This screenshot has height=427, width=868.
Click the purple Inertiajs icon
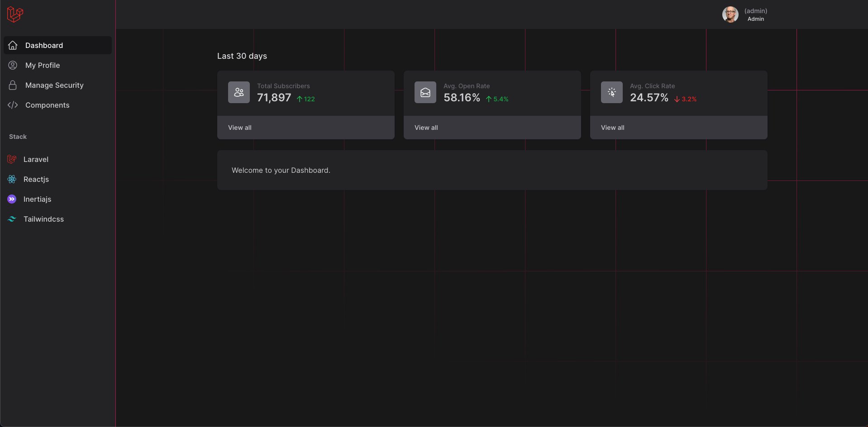coord(12,199)
